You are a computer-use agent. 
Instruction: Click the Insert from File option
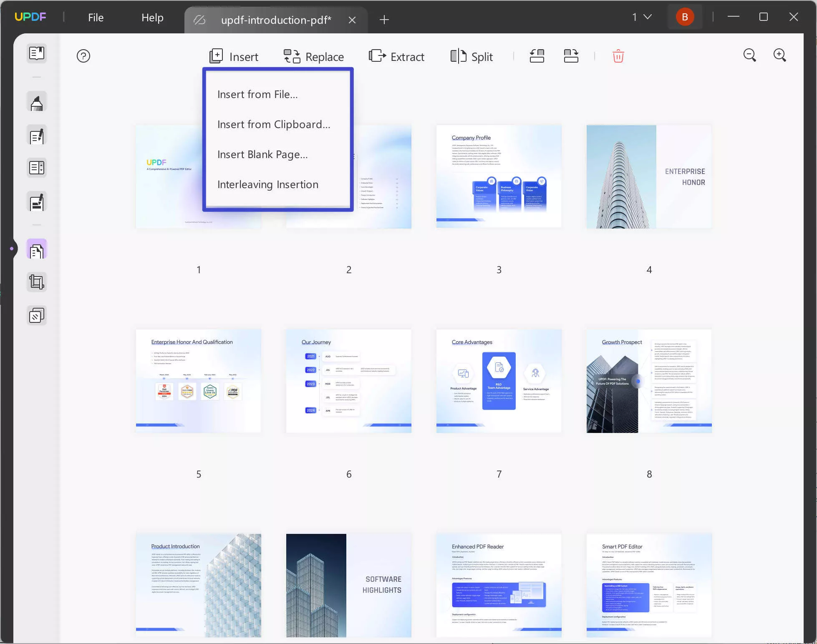click(x=257, y=93)
